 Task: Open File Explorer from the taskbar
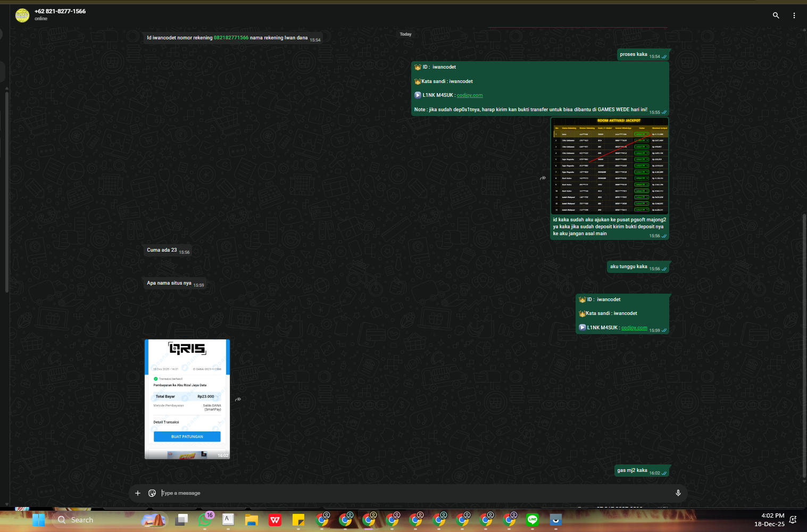[252, 520]
